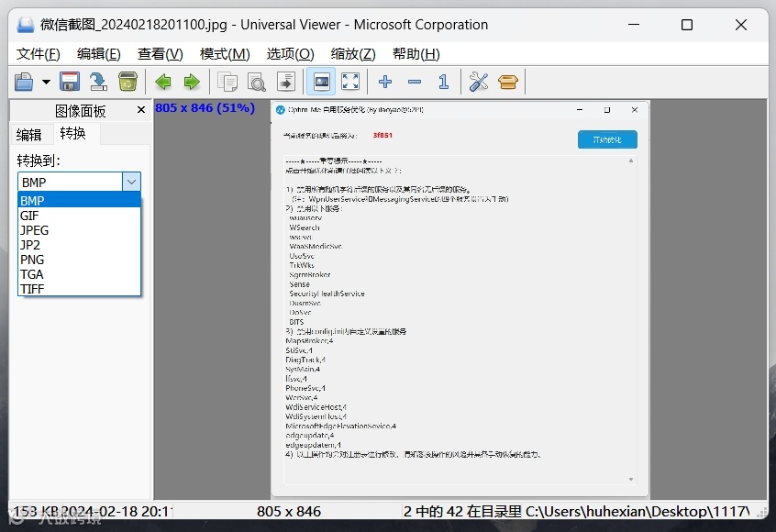Click the save floppy disk icon

(70, 82)
